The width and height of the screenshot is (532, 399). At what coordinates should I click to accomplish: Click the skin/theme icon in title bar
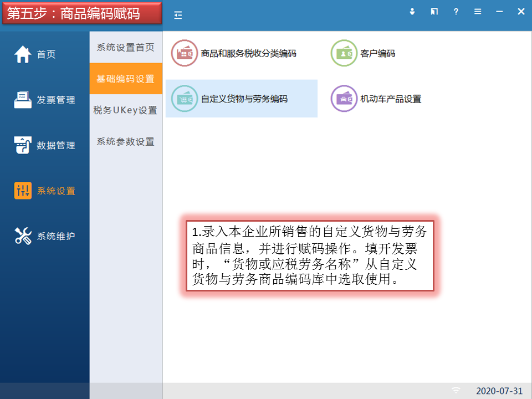(434, 12)
